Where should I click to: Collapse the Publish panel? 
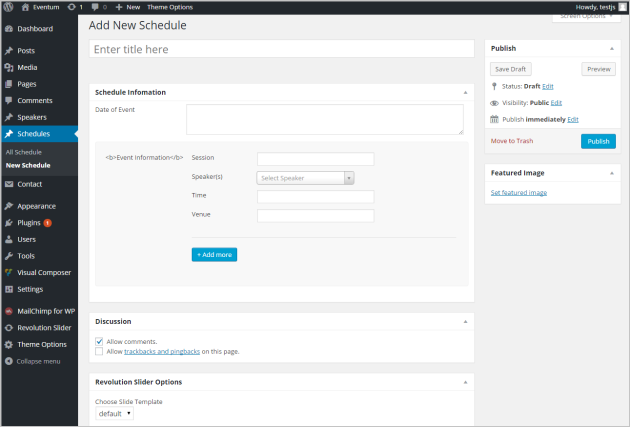[x=612, y=49]
